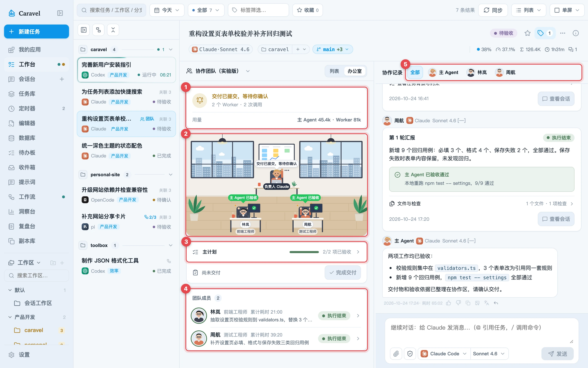Open the 全部 7 status filter dropdown

pos(206,10)
